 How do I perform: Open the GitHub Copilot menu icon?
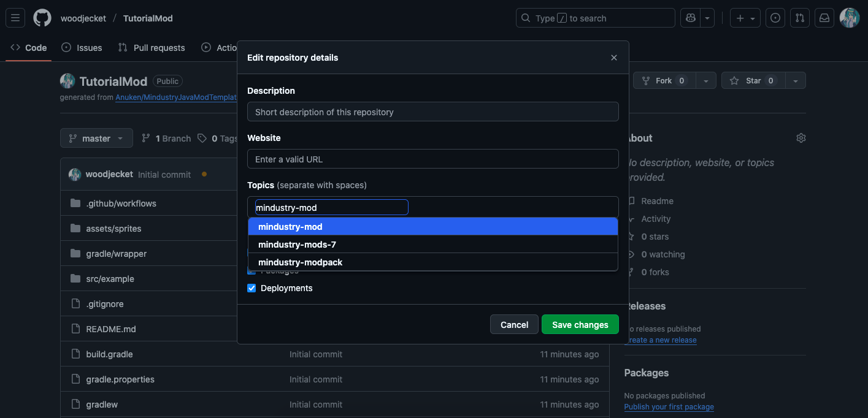point(690,18)
